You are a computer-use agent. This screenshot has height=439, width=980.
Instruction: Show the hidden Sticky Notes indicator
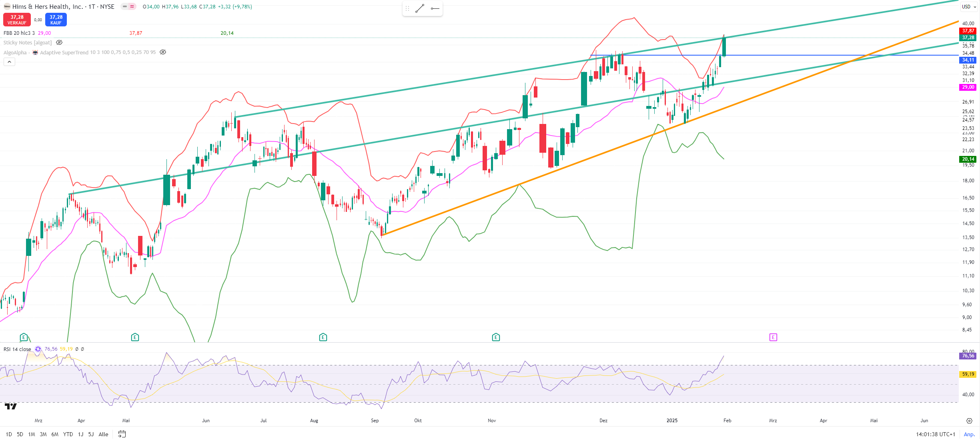coord(59,42)
